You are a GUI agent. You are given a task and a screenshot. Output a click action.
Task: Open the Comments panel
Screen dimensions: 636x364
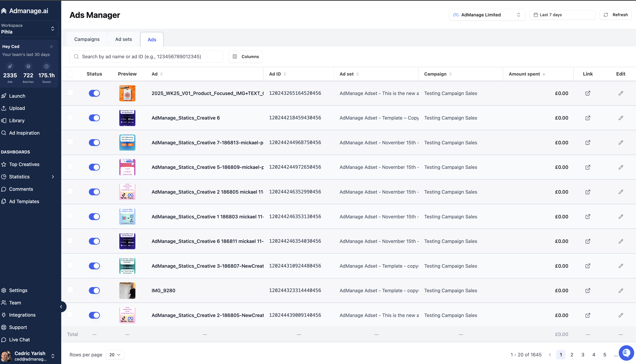point(21,189)
